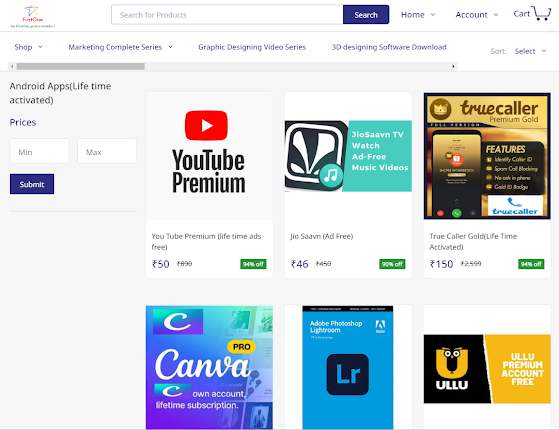Image resolution: width=559 pixels, height=430 pixels.
Task: Expand the Account dropdown menu
Action: 477,15
